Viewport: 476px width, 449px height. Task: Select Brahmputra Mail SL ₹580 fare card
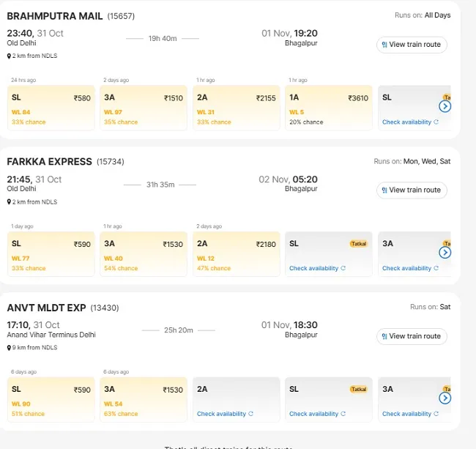click(x=51, y=108)
